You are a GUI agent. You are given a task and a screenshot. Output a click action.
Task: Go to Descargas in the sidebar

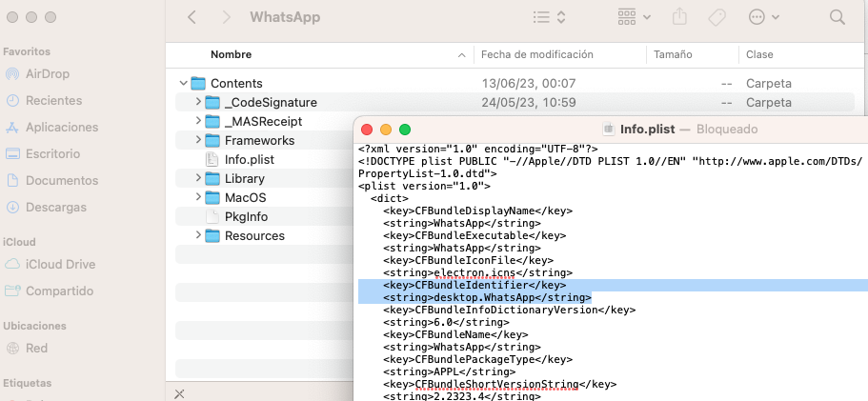[55, 207]
